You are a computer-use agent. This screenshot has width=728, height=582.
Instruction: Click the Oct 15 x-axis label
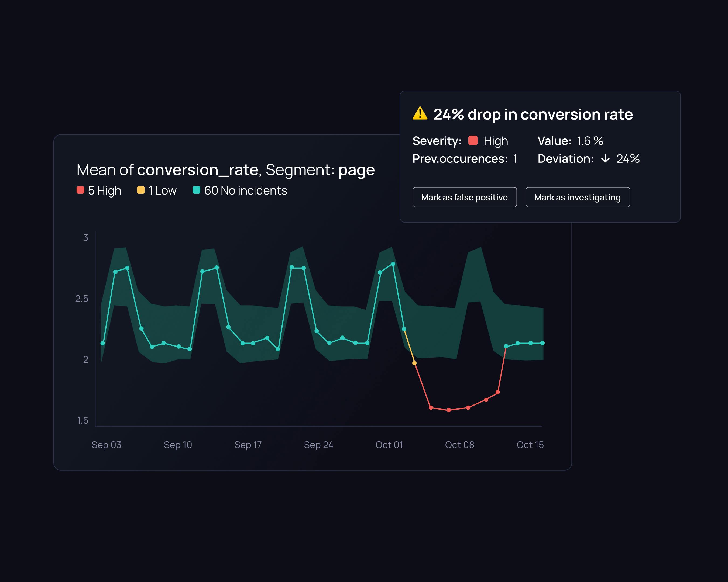530,445
